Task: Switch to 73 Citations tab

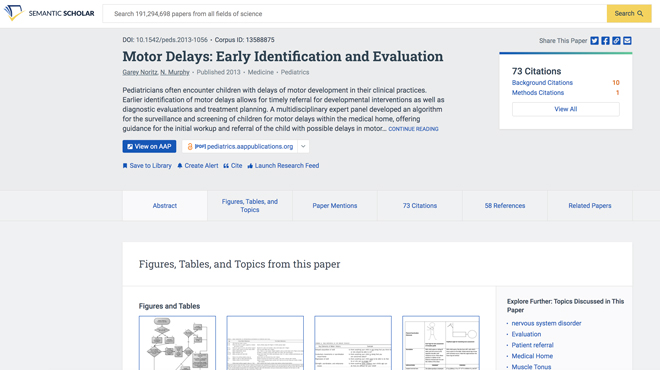Action: (x=420, y=205)
